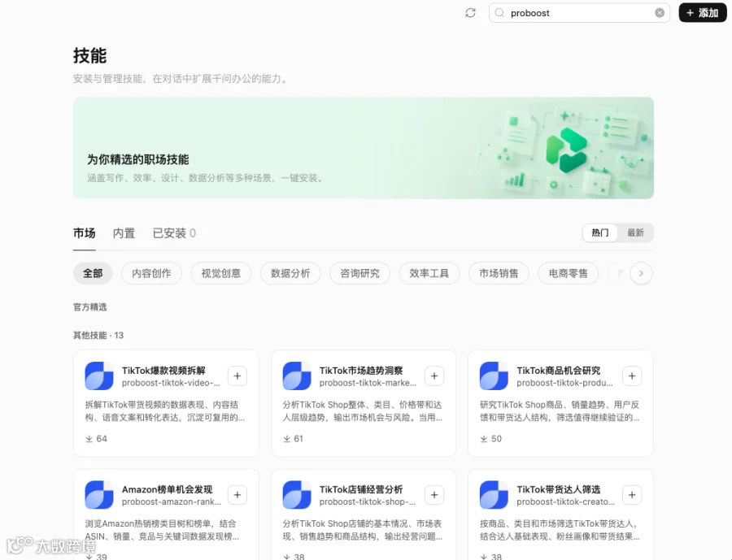Install TikTok爆款视频拆解 with its plus button
This screenshot has width=732, height=560.
coord(237,376)
